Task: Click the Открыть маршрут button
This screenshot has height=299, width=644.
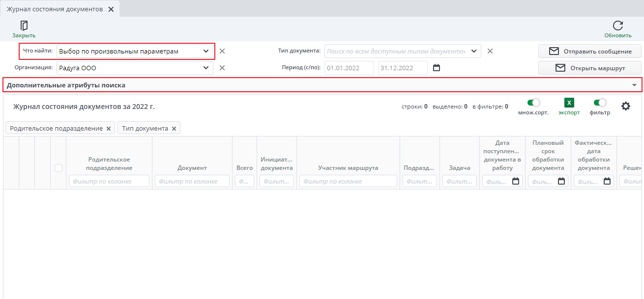Action: 589,68
